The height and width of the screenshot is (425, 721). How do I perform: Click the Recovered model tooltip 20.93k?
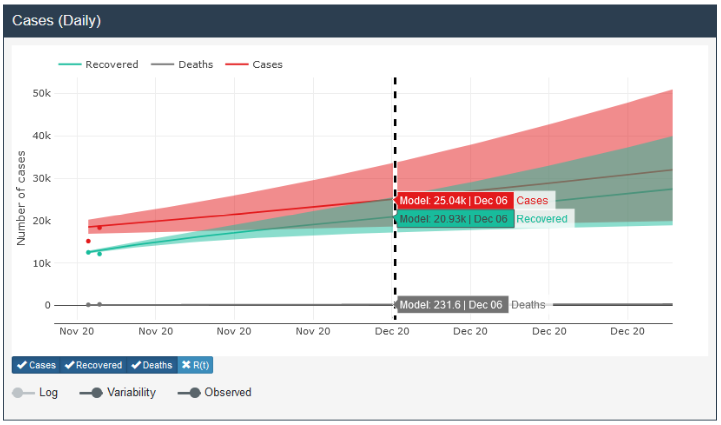tap(453, 219)
